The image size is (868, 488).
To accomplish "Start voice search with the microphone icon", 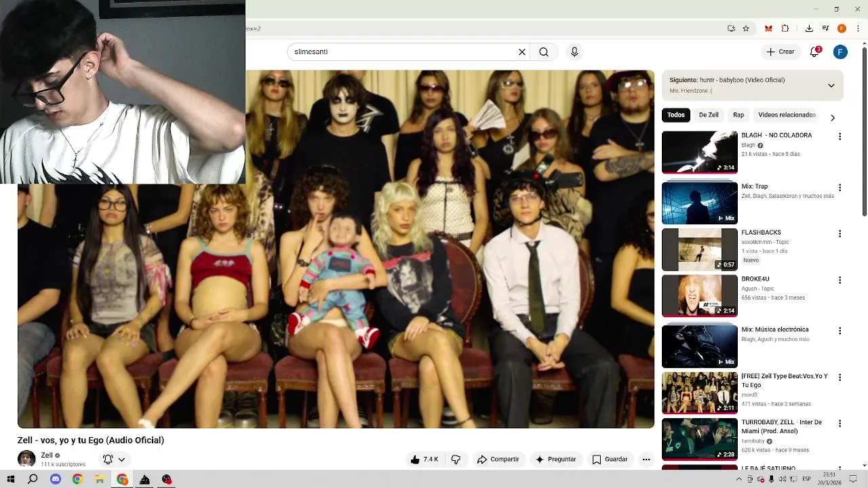I will [574, 52].
